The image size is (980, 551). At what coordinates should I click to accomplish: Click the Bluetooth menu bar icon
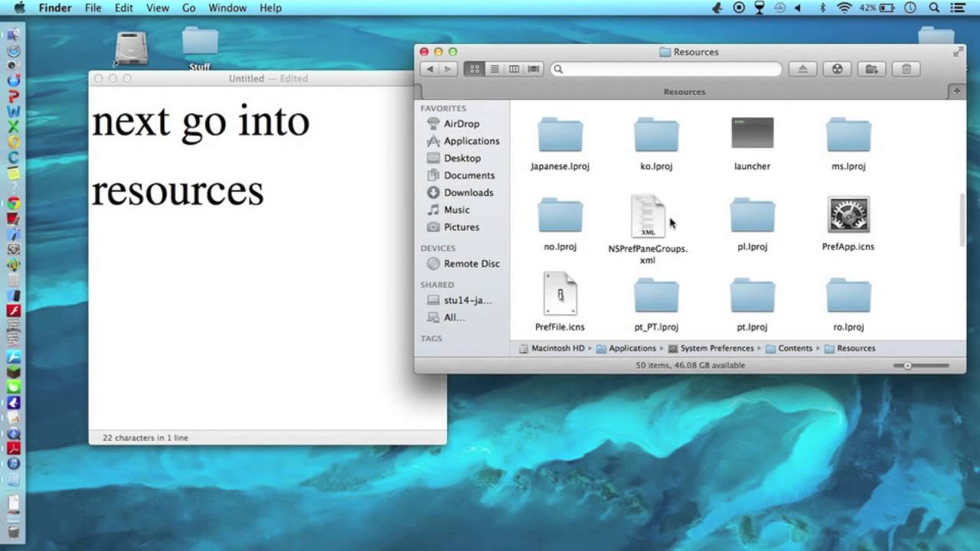tap(823, 8)
